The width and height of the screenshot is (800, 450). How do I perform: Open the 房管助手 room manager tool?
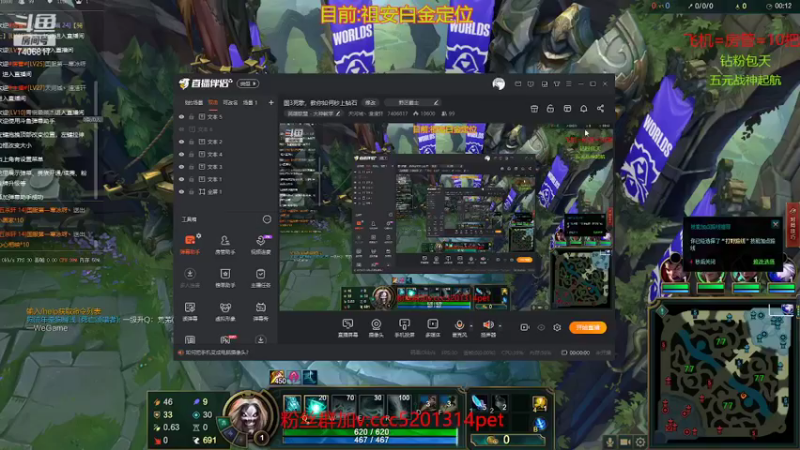pyautogui.click(x=225, y=244)
